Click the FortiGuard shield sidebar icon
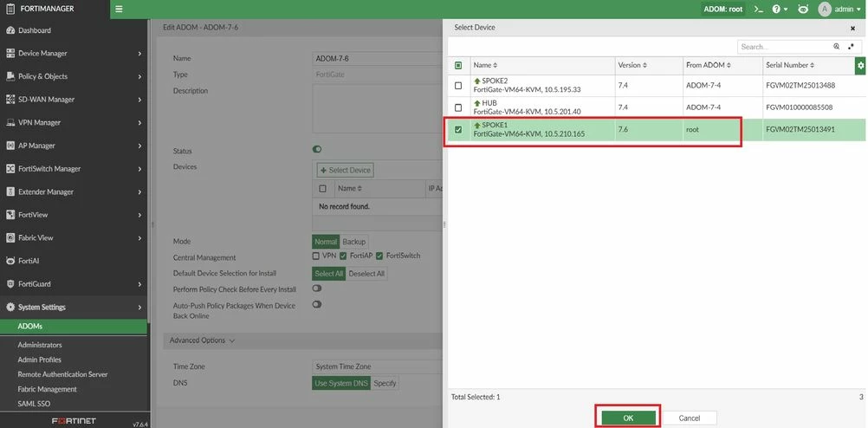868x428 pixels. [x=10, y=284]
